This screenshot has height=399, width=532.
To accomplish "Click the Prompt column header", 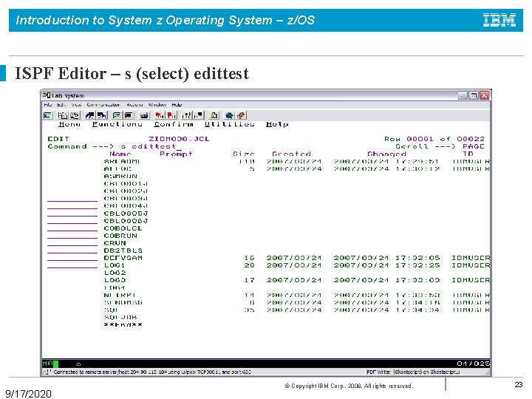I will pyautogui.click(x=176, y=154).
